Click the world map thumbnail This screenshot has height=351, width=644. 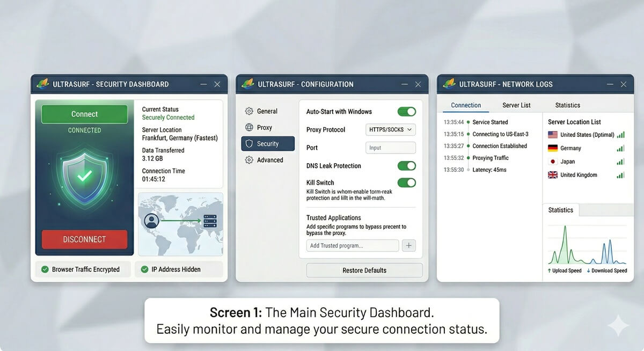180,224
